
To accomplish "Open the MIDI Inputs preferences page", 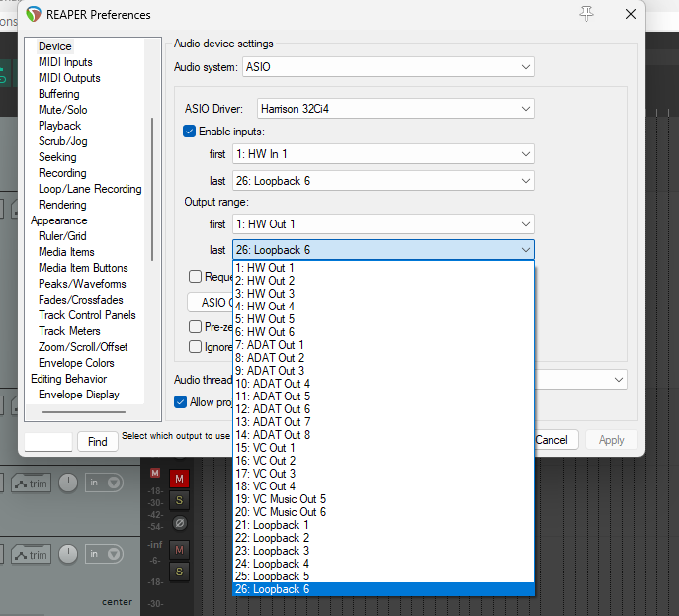I will [x=65, y=62].
